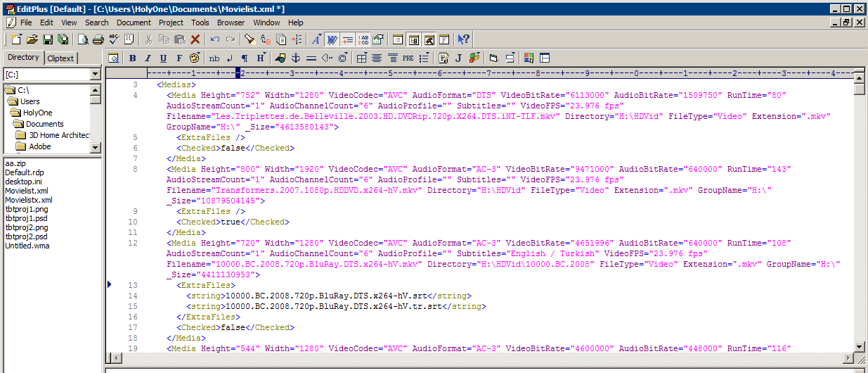Open the Table icon dropdown
Image resolution: width=868 pixels, height=373 pixels.
click(362, 58)
